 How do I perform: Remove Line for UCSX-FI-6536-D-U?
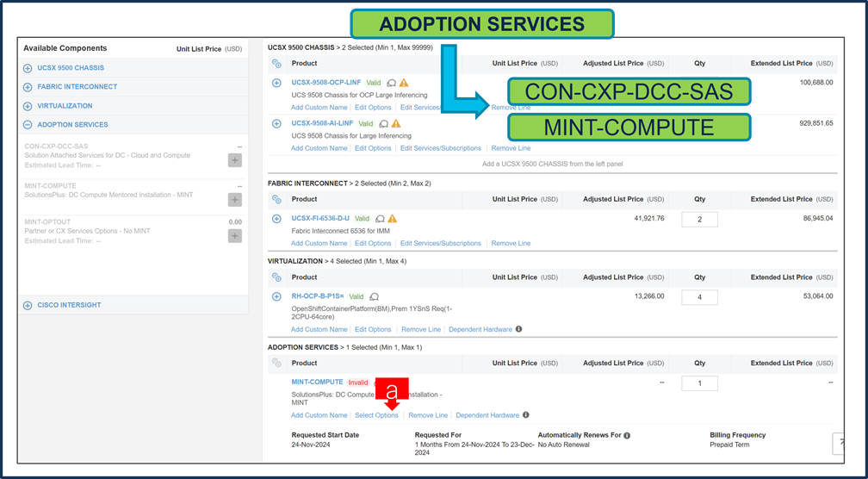point(511,243)
